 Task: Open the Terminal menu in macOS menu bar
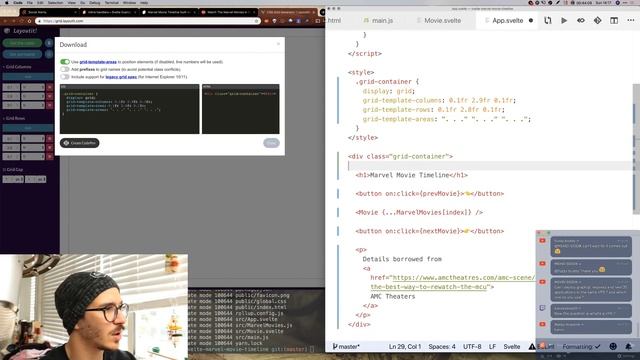point(111,3)
